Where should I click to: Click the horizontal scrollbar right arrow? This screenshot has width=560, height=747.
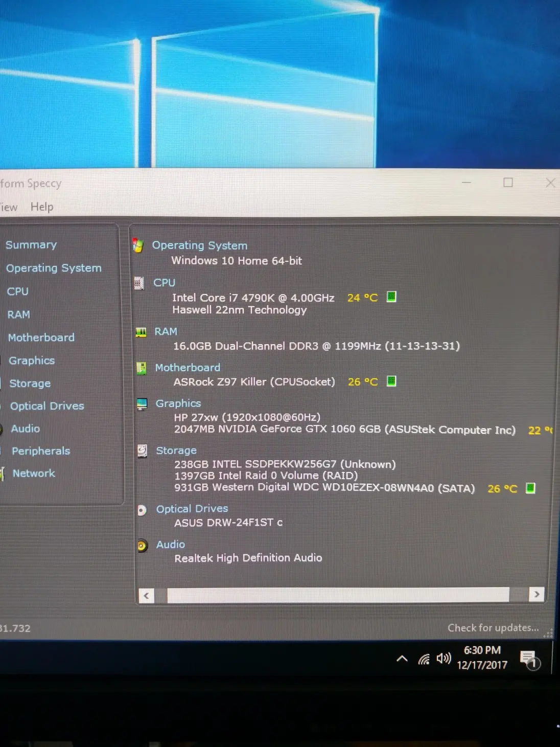(536, 594)
